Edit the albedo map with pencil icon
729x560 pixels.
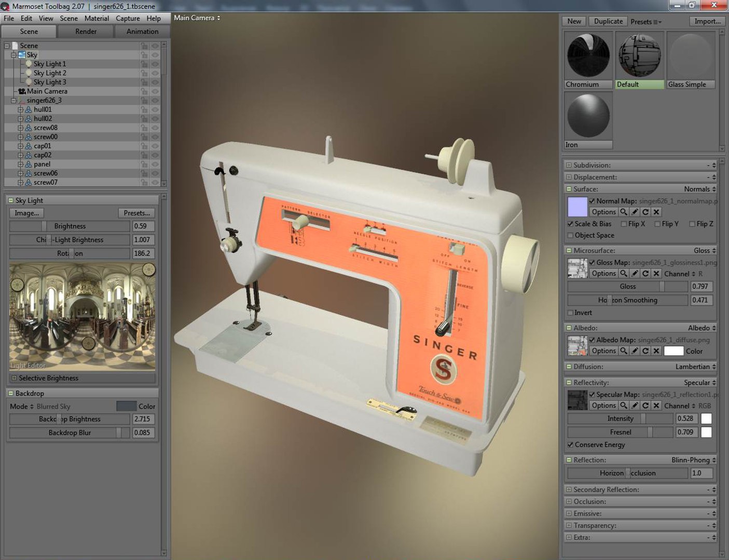tap(635, 351)
